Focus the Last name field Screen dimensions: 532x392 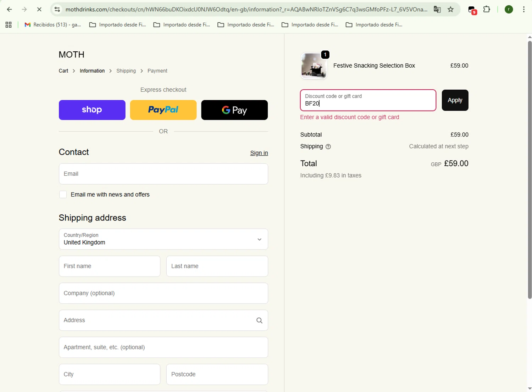(217, 266)
